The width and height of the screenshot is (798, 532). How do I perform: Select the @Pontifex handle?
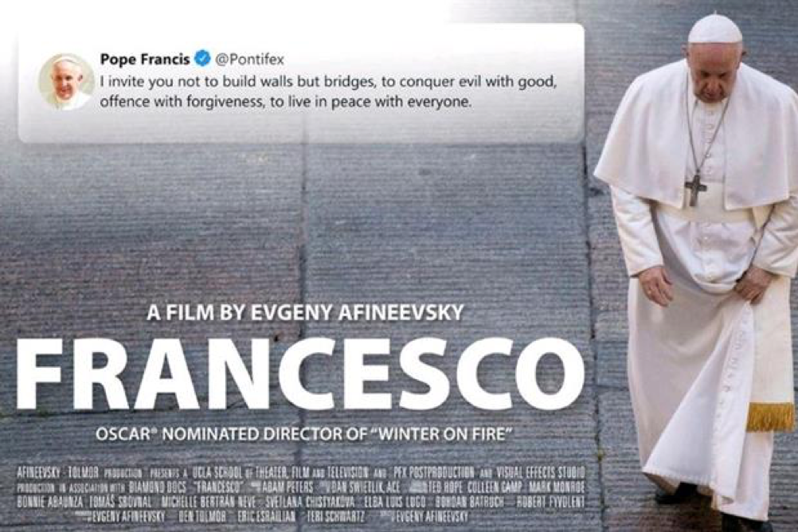pyautogui.click(x=249, y=59)
